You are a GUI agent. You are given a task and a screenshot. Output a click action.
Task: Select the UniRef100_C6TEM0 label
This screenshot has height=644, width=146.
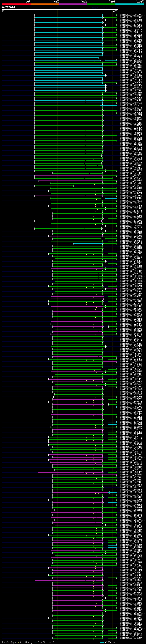pyautogui.click(x=131, y=42)
